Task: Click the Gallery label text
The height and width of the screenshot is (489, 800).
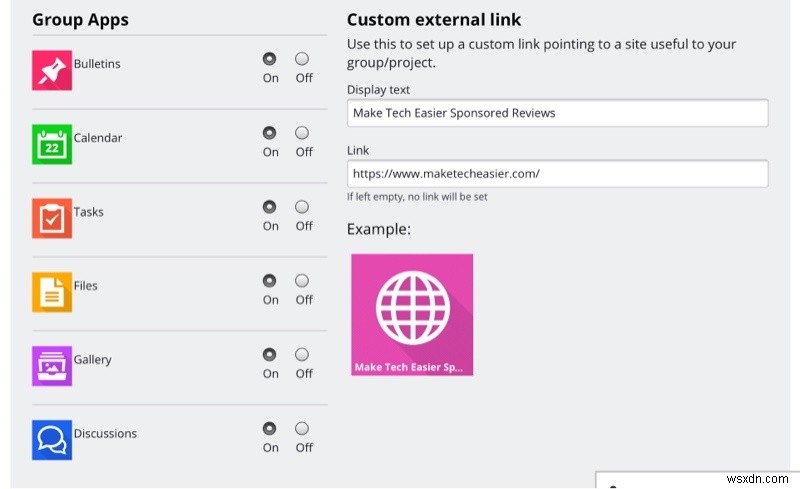Action: [92, 360]
